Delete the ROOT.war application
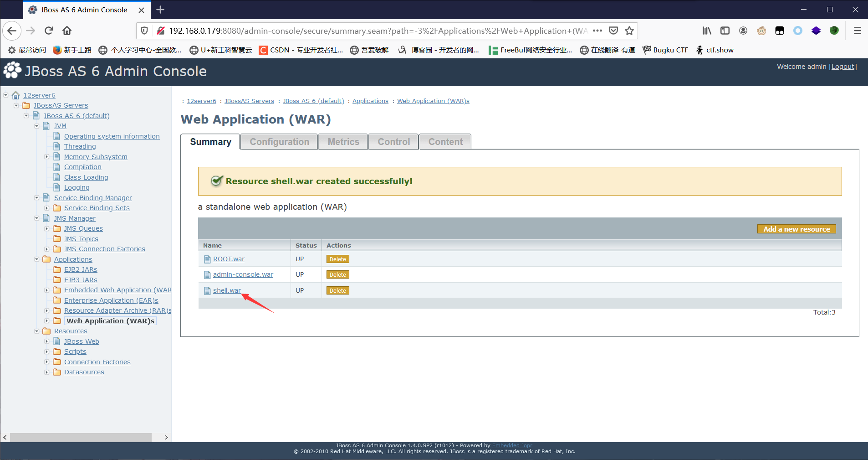 pyautogui.click(x=338, y=259)
